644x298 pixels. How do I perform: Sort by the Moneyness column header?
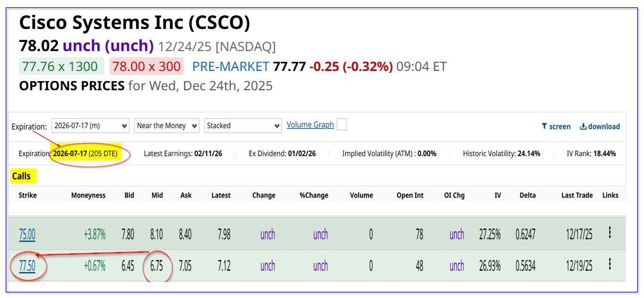[88, 195]
